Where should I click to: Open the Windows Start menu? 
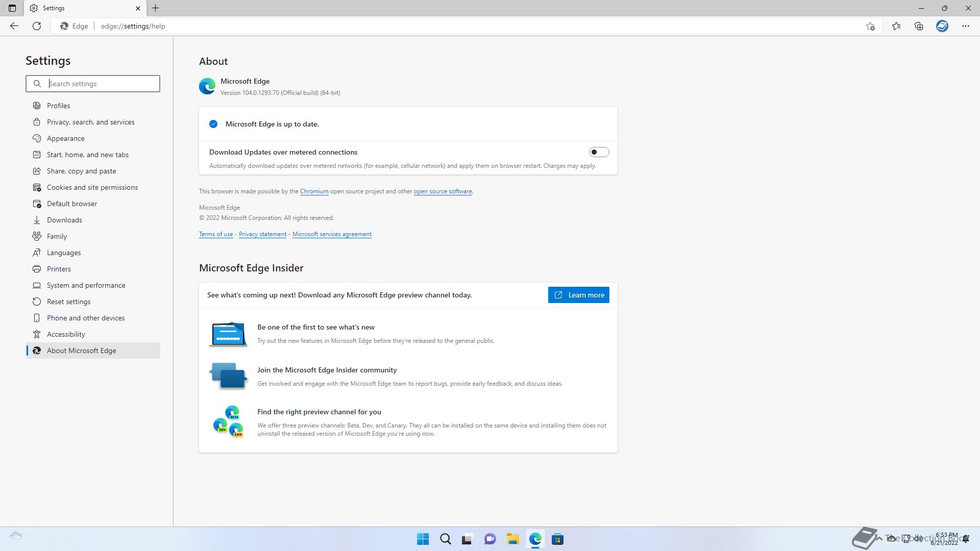pos(423,539)
